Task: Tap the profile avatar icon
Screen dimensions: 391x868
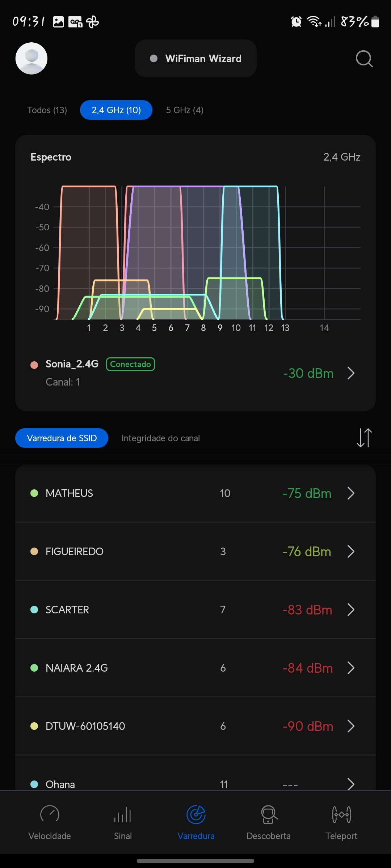Action: [31, 59]
